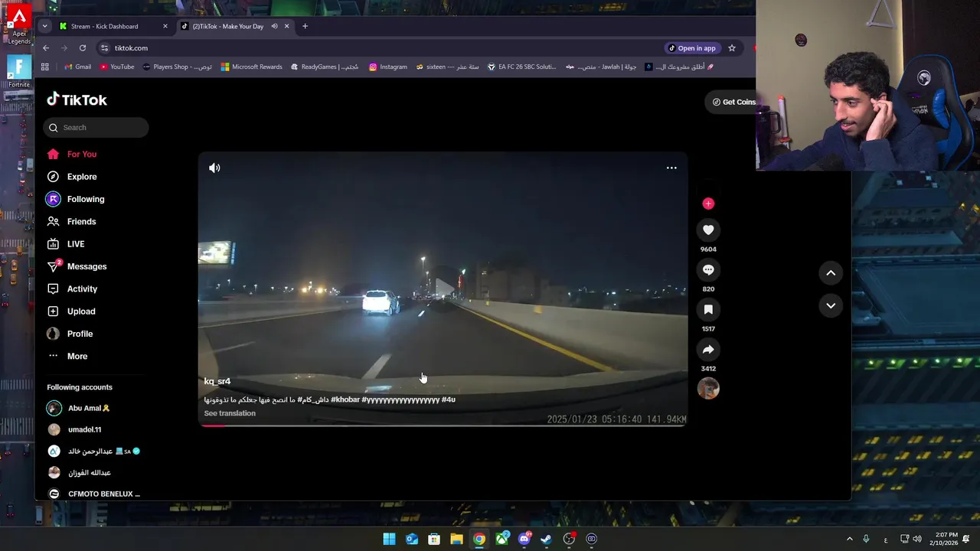Open the Windows Start menu
Image resolution: width=980 pixels, height=551 pixels.
[389, 539]
